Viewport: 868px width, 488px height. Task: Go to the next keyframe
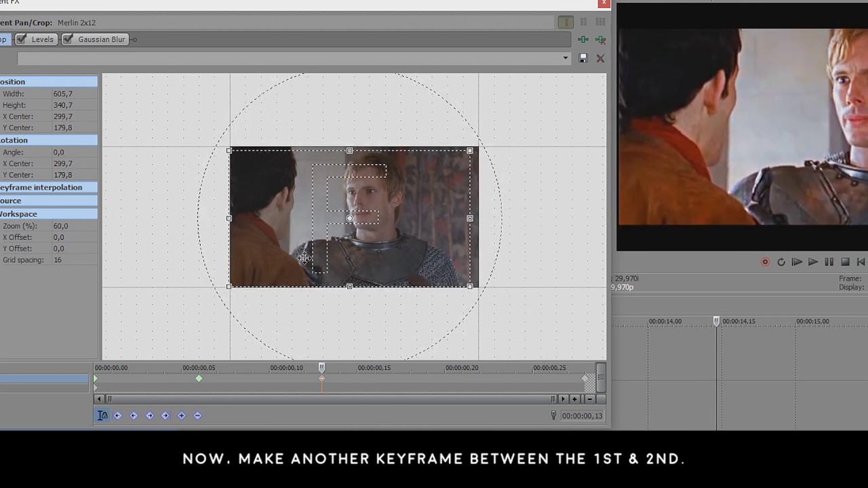(x=150, y=415)
